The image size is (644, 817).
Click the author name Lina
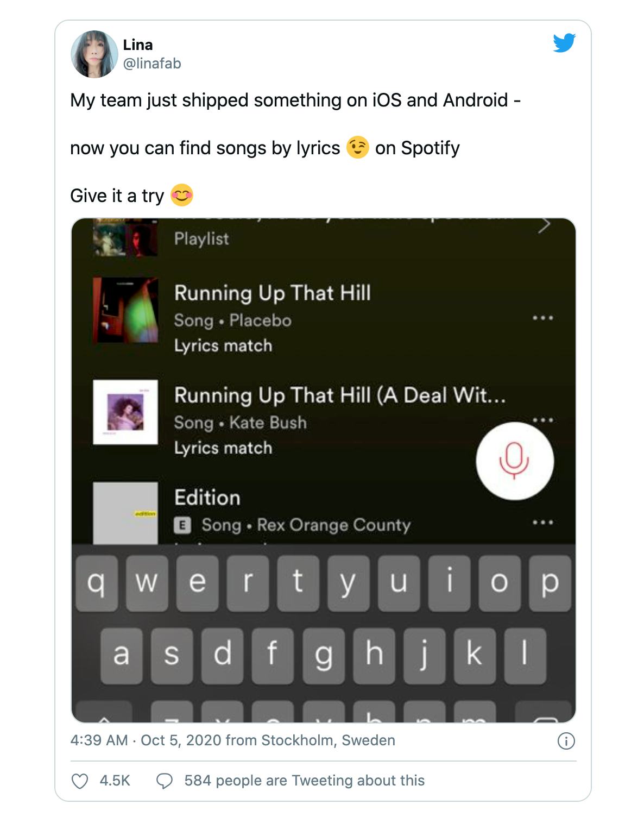coord(138,45)
